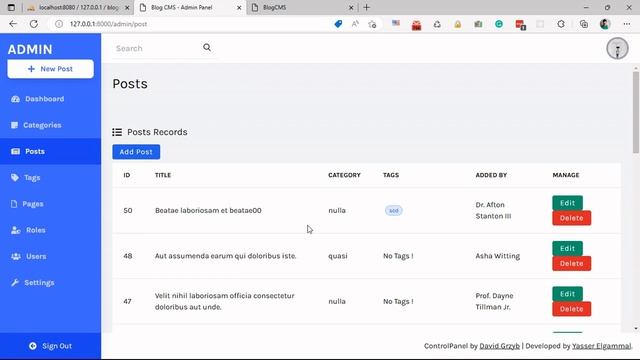The height and width of the screenshot is (360, 640).
Task: Edit post 47 Velit nihil laboriosam
Action: click(567, 294)
